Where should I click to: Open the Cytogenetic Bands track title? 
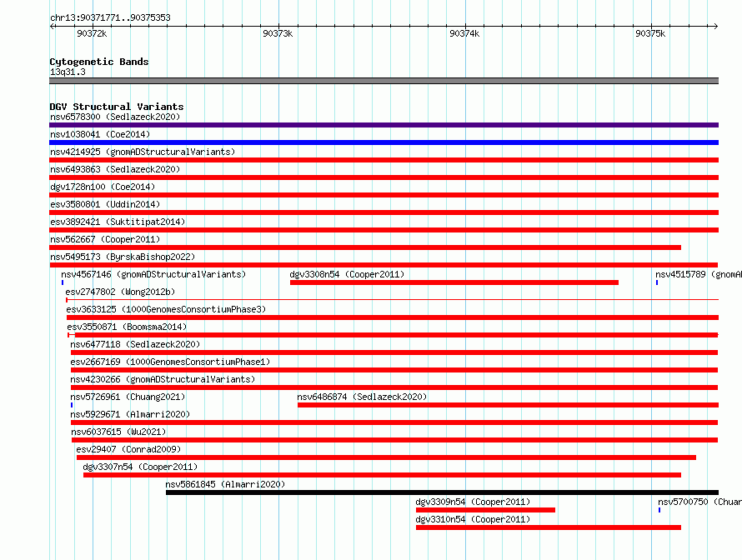[99, 62]
